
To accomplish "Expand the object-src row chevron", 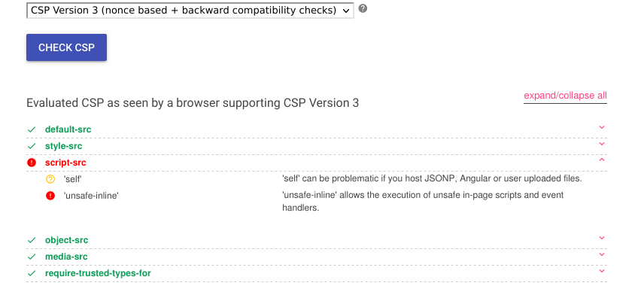I will click(x=602, y=239).
